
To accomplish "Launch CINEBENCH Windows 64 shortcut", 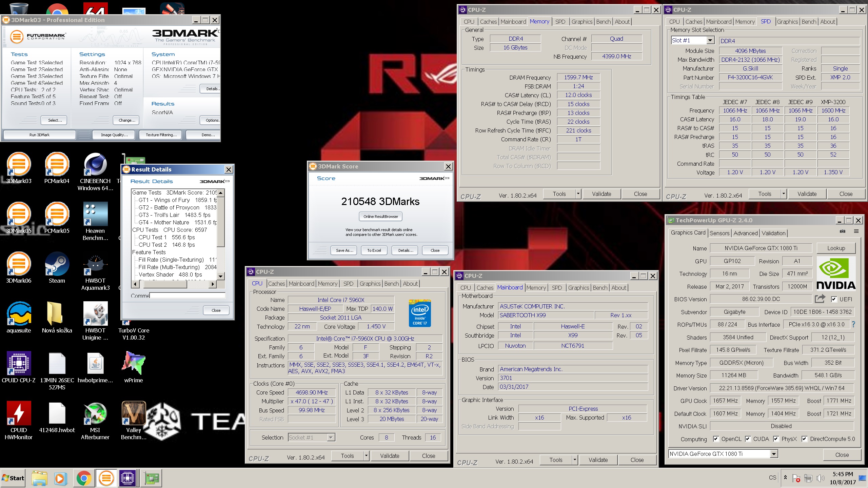I will point(95,171).
